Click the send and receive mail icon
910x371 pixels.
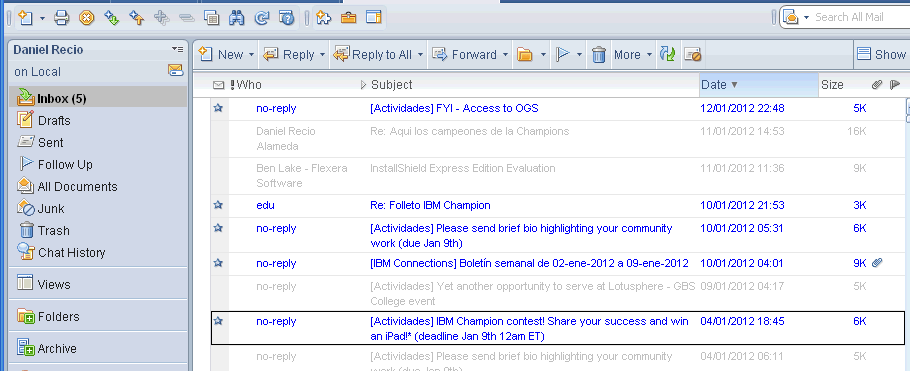click(x=667, y=55)
